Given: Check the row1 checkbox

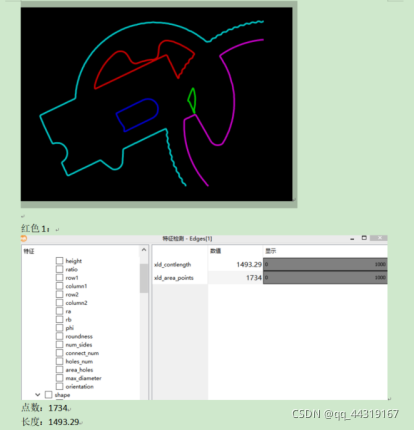Looking at the screenshot, I should point(59,277).
